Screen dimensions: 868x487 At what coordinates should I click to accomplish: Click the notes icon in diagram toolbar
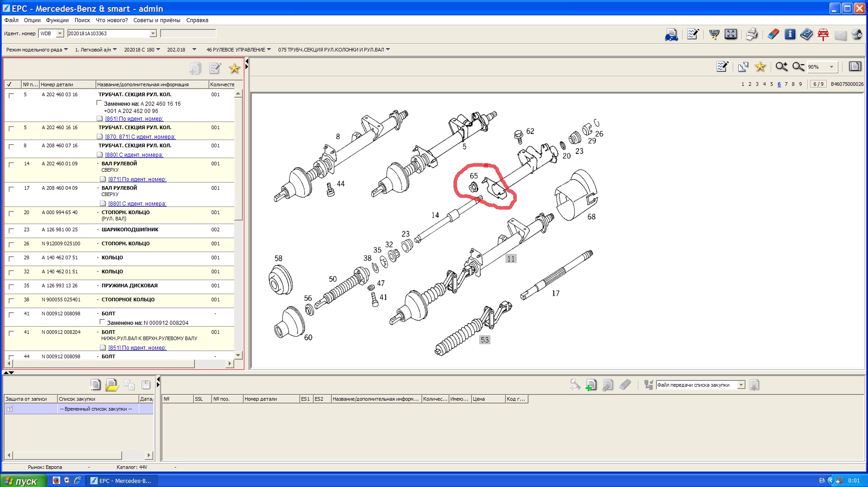pyautogui.click(x=722, y=67)
